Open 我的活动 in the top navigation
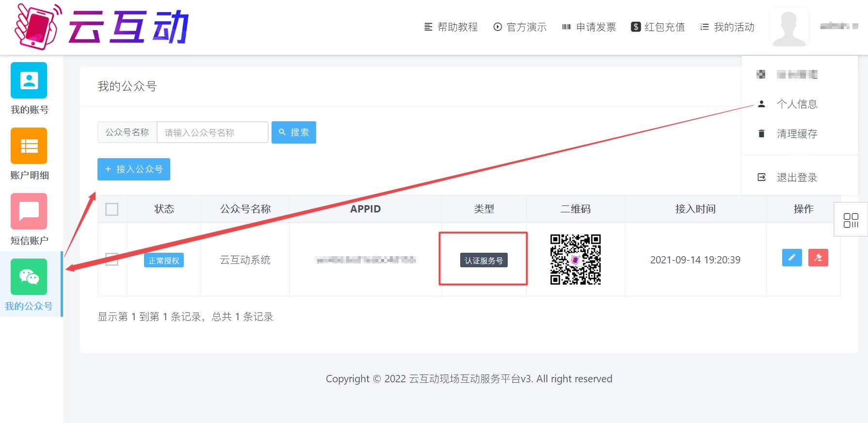The image size is (868, 423). pos(727,27)
